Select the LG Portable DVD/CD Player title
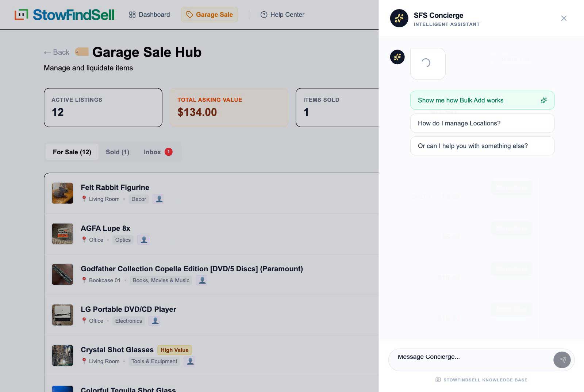584x392 pixels. tap(128, 309)
